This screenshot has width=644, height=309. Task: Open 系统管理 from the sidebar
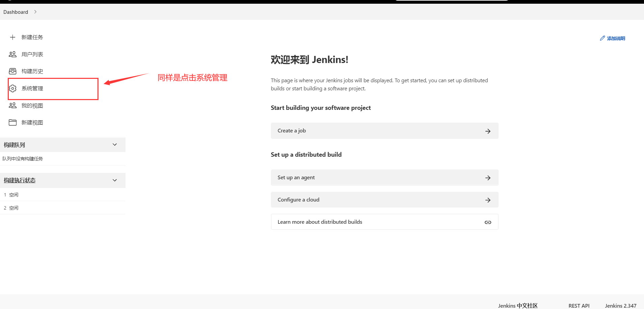point(32,88)
